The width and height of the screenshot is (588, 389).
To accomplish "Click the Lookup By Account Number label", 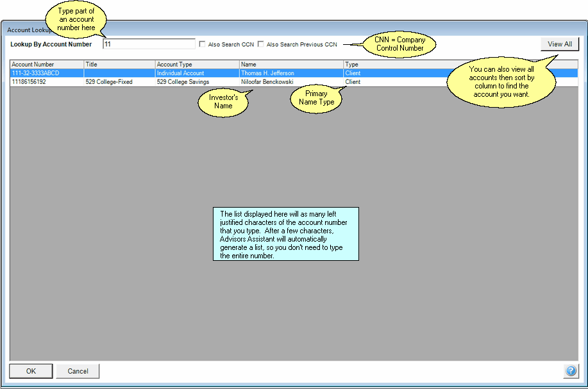I will coord(51,44).
